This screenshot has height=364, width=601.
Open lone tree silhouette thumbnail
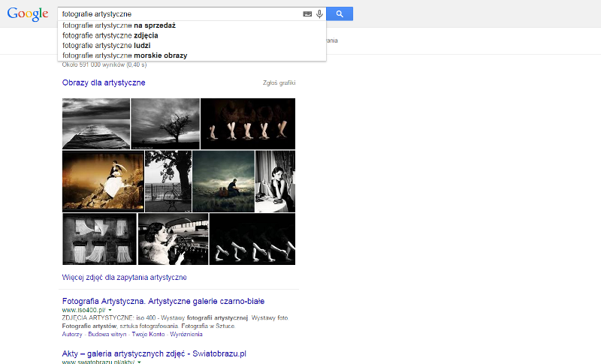(165, 124)
